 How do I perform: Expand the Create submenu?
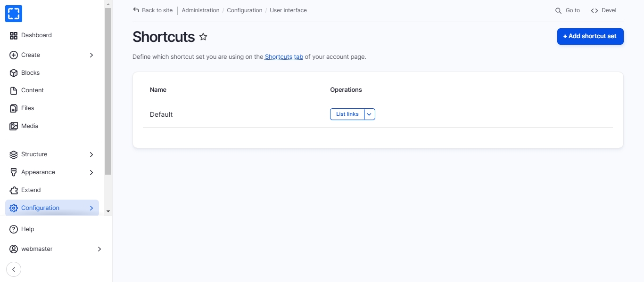click(91, 55)
